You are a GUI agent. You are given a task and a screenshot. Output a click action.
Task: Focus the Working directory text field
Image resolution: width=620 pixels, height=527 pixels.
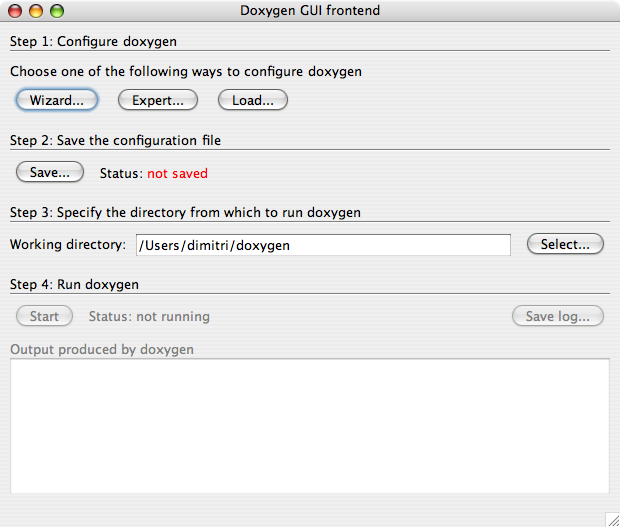[x=322, y=245]
